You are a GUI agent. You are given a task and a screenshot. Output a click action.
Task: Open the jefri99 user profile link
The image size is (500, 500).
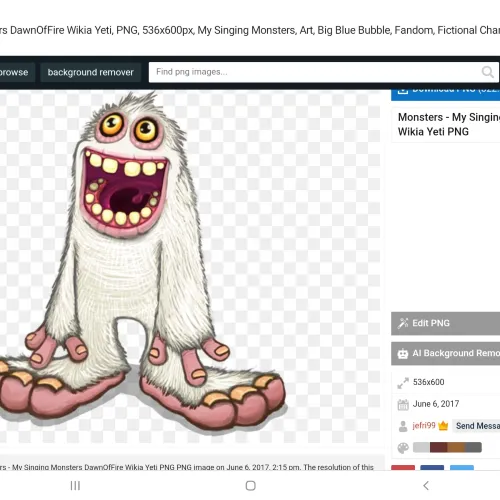tap(424, 426)
